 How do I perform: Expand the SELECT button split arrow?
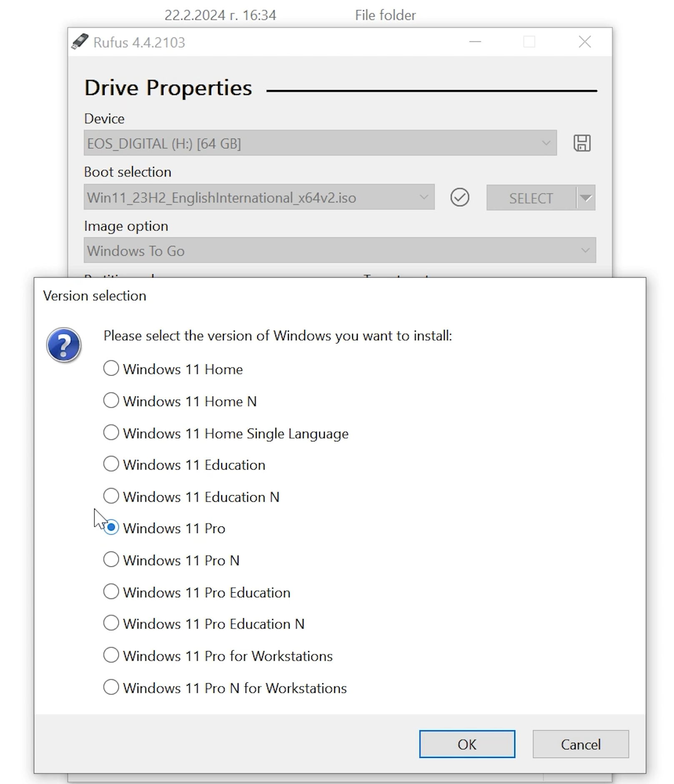[586, 198]
